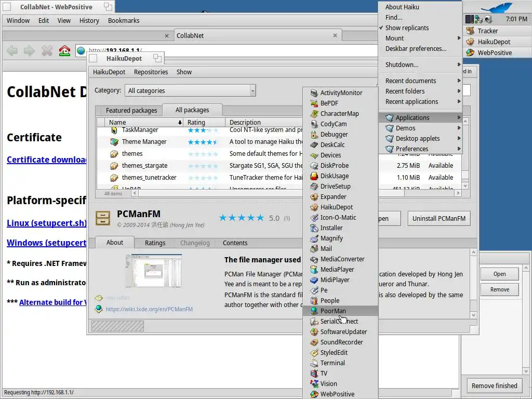The width and height of the screenshot is (532, 399).
Task: Open History menu in WebPositive
Action: (x=89, y=21)
